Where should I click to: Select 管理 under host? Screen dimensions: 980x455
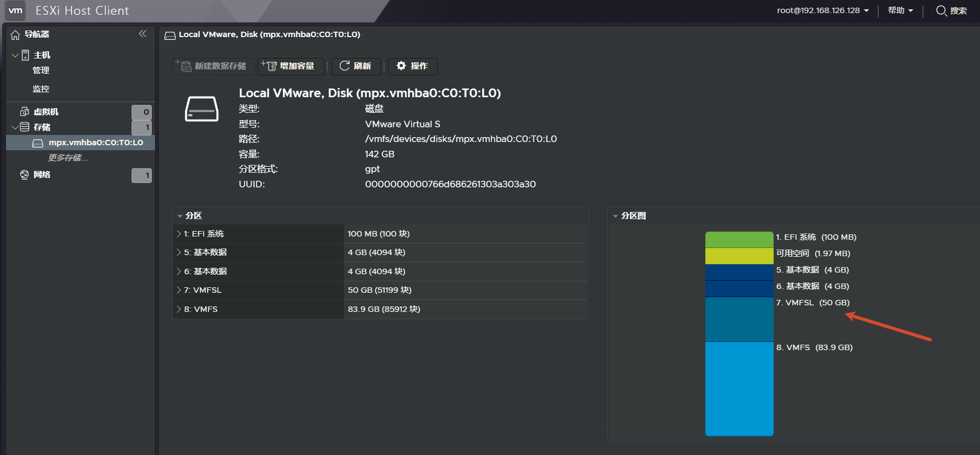[41, 70]
